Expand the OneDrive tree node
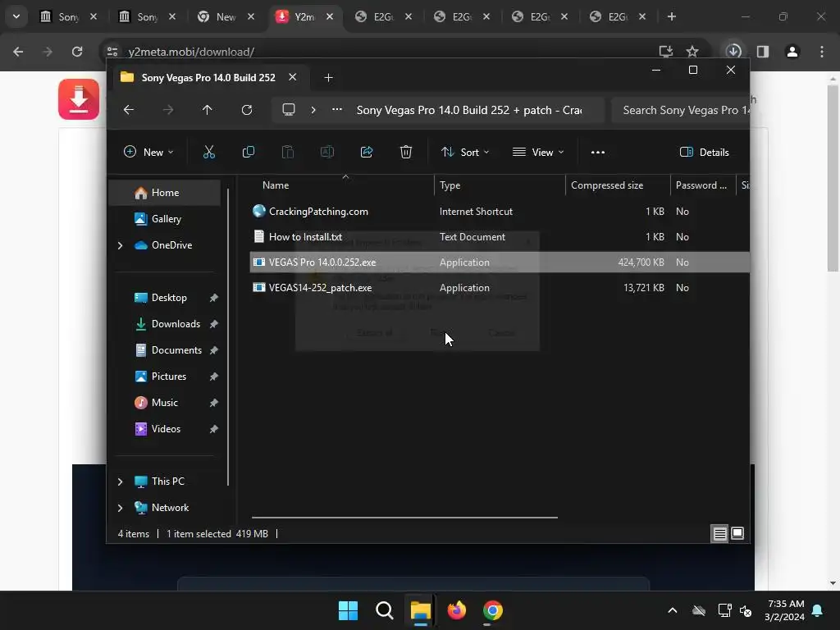Screen dimensions: 840x630 point(120,245)
